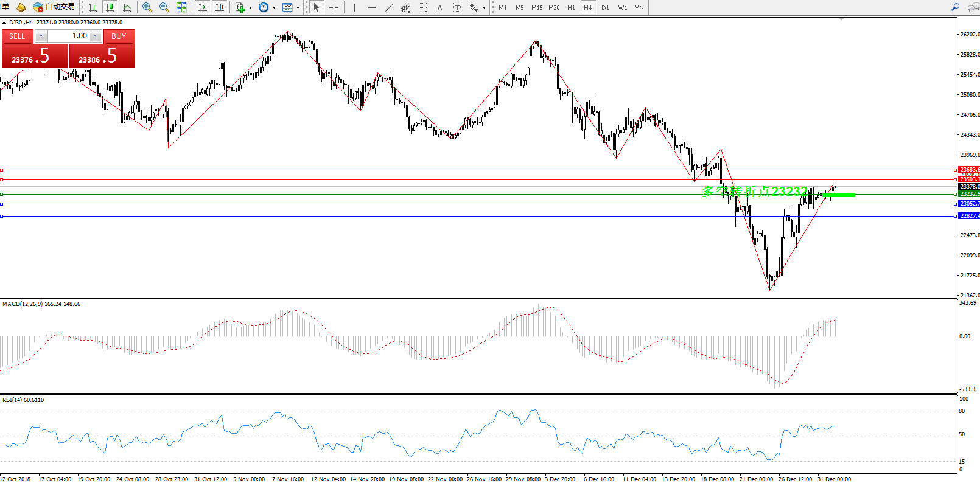The height and width of the screenshot is (483, 980).
Task: Select the Crosshair cursor tool
Action: pos(334,7)
